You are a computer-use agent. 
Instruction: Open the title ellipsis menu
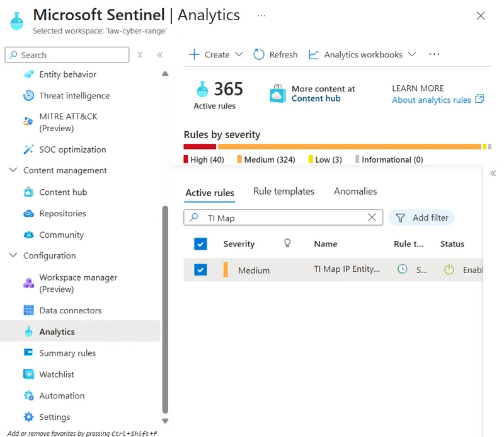[261, 15]
